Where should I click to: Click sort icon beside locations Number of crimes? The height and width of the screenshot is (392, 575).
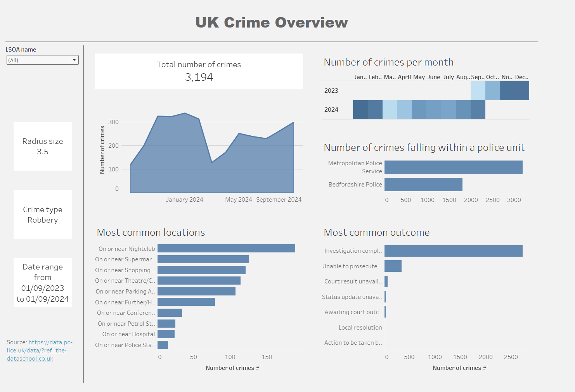click(x=258, y=368)
